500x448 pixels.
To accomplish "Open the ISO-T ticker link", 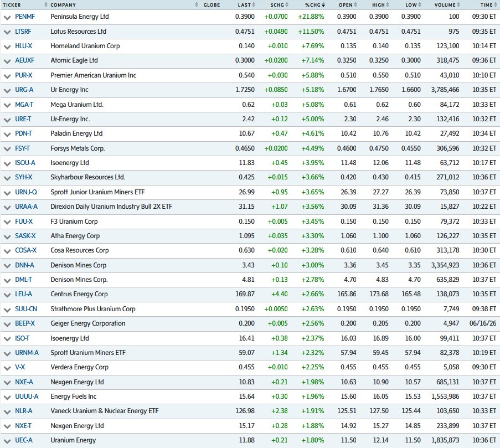I will coord(22,338).
